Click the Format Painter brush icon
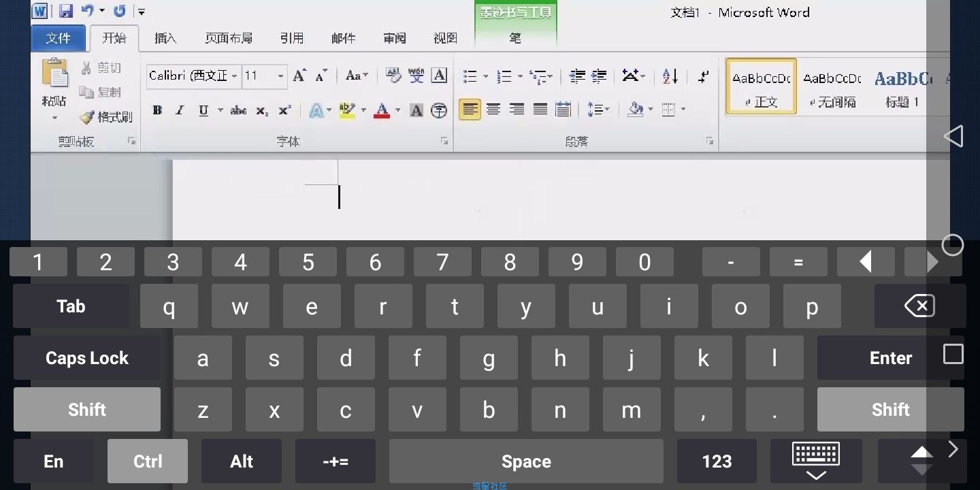980x490 pixels. tap(87, 117)
